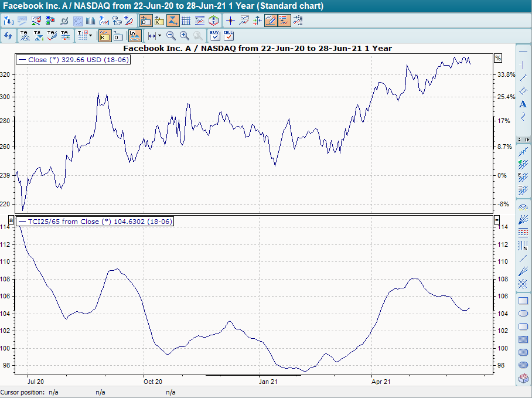Toggle the percent scale box on price axis

pos(498,58)
